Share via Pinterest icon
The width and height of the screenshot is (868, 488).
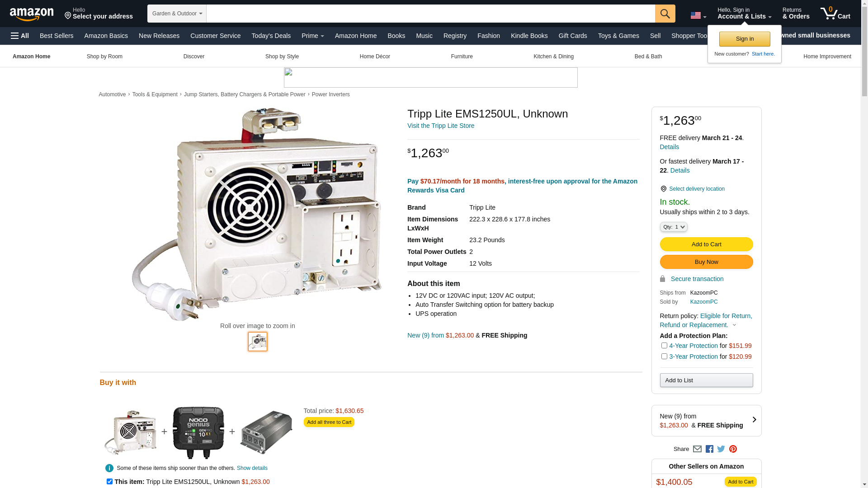tap(733, 449)
